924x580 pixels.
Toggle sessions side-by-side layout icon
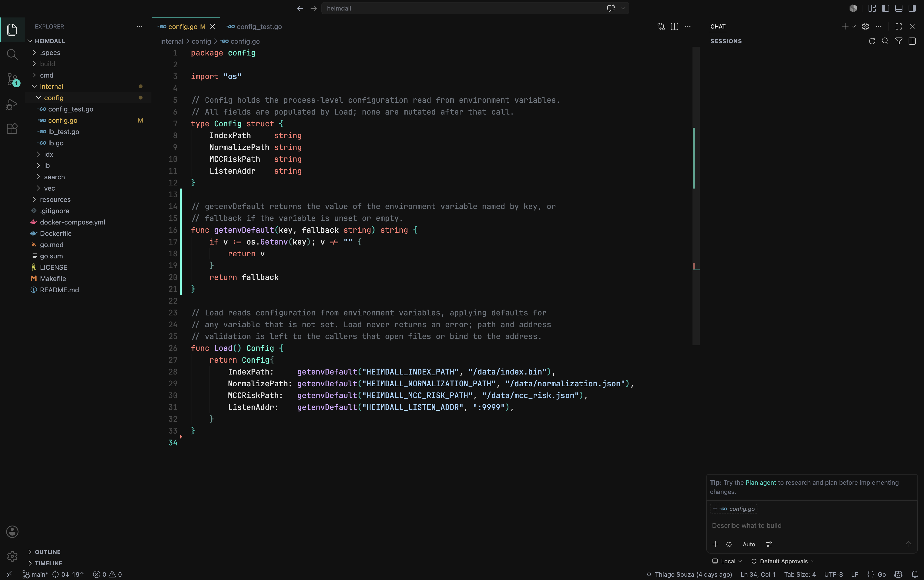coord(912,41)
